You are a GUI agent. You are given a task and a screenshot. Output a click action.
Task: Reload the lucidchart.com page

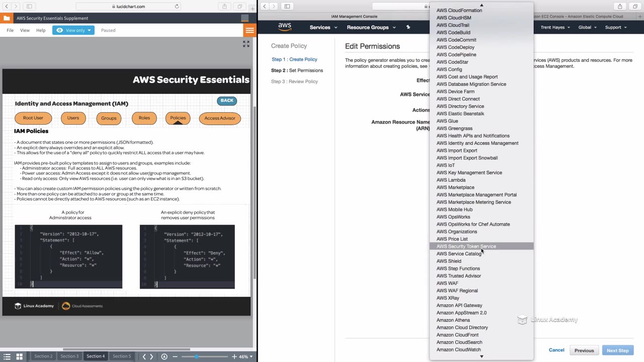(x=177, y=7)
